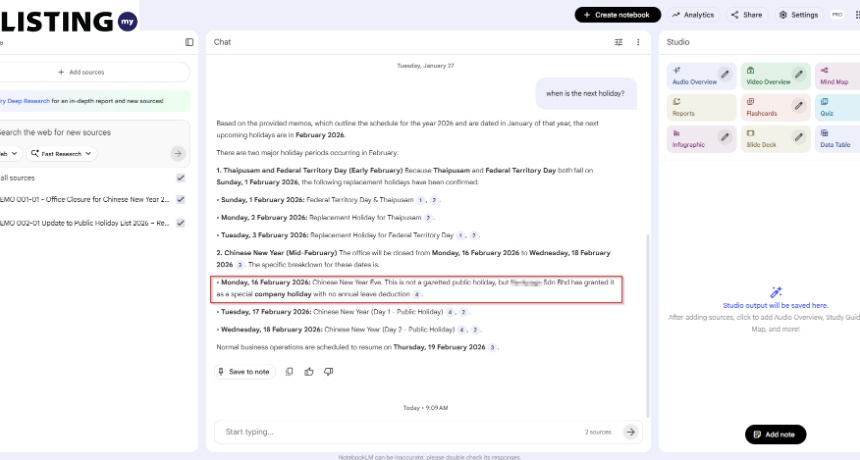Customize Slide Deck with its pencil icon

[799, 137]
